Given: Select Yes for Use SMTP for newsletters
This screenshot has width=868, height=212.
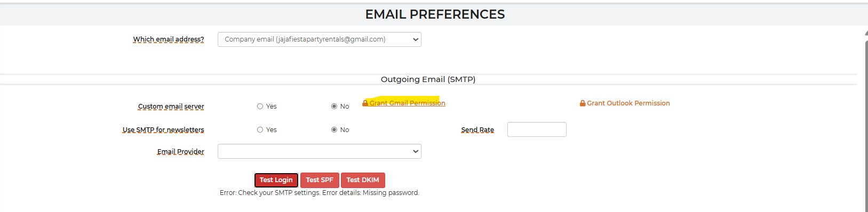Looking at the screenshot, I should (x=260, y=130).
